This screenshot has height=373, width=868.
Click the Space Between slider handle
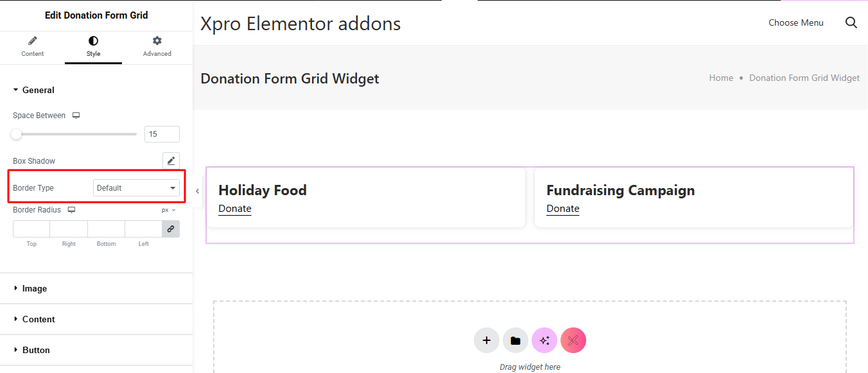tap(17, 134)
